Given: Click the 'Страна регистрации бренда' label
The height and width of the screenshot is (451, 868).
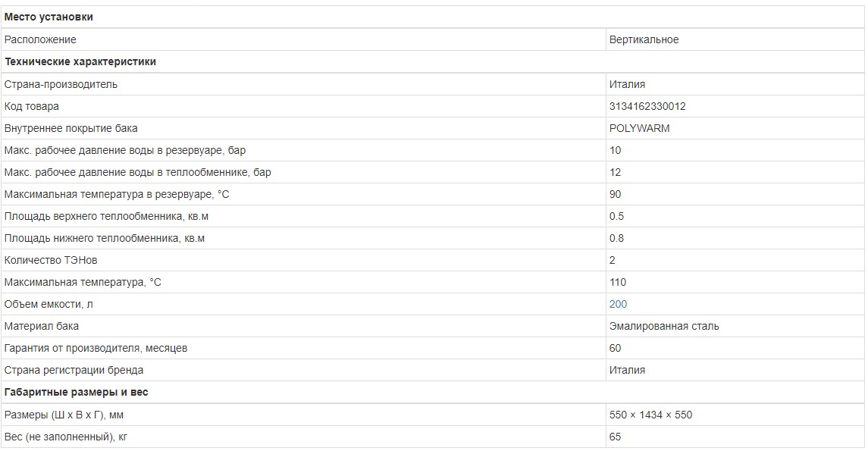Looking at the screenshot, I should [74, 370].
